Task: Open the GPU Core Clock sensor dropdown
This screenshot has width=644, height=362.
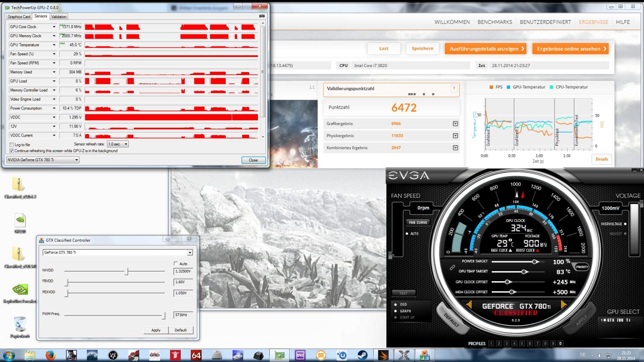Action: pos(54,27)
